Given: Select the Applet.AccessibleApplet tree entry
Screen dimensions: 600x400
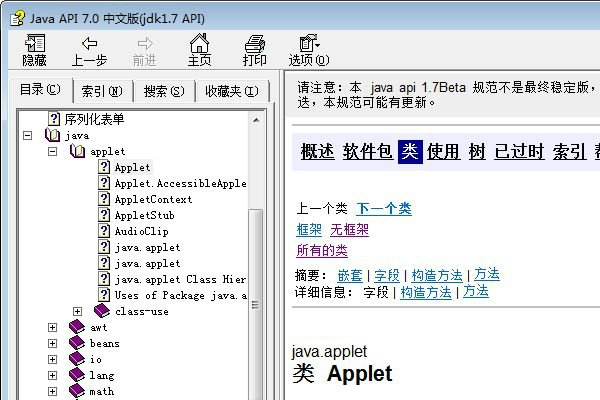Looking at the screenshot, I should (x=180, y=183).
